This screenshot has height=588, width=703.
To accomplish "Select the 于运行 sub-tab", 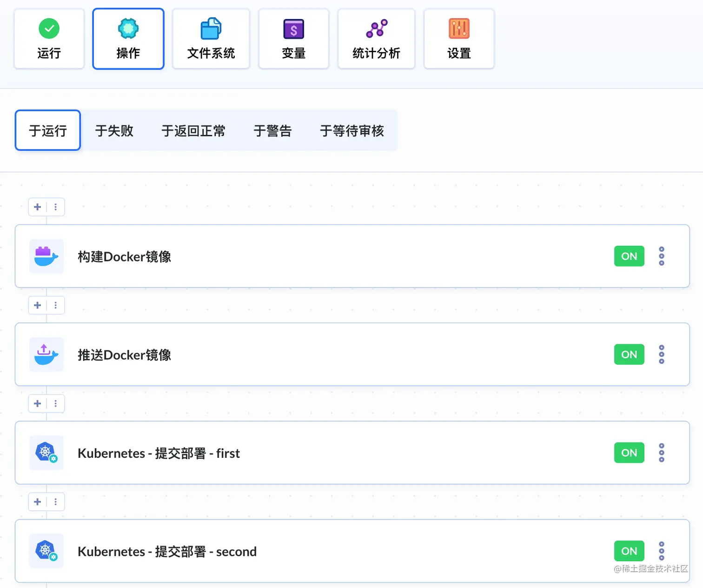I will coord(48,130).
